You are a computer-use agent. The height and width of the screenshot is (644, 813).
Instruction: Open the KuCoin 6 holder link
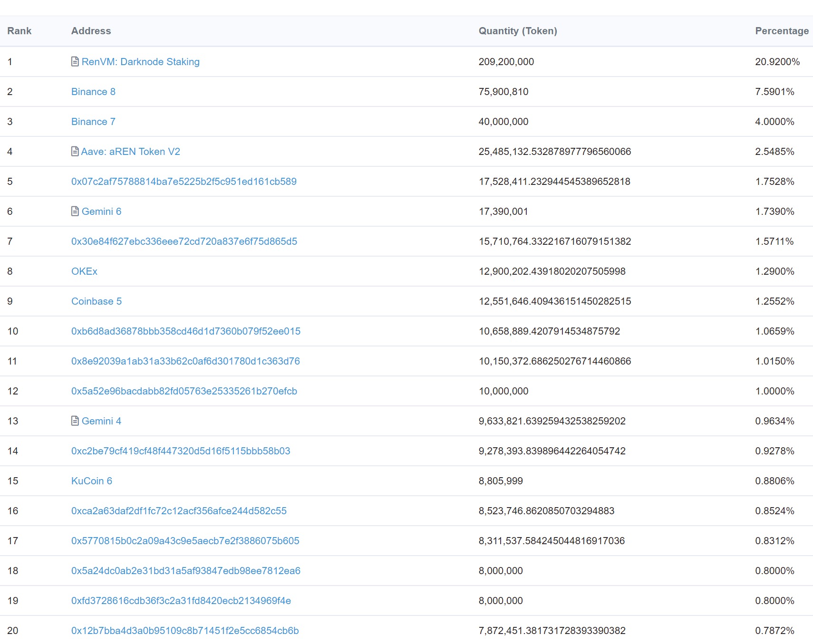[x=92, y=481]
